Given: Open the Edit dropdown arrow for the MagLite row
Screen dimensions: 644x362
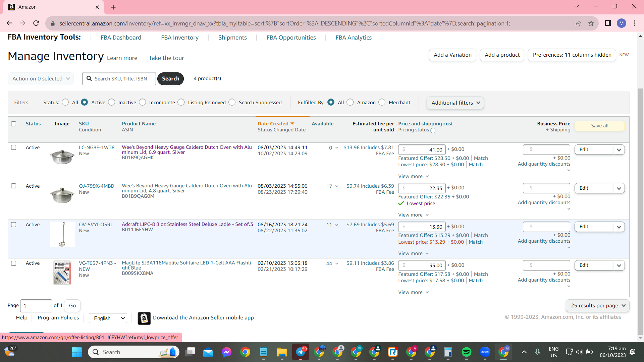Looking at the screenshot, I should tap(619, 265).
